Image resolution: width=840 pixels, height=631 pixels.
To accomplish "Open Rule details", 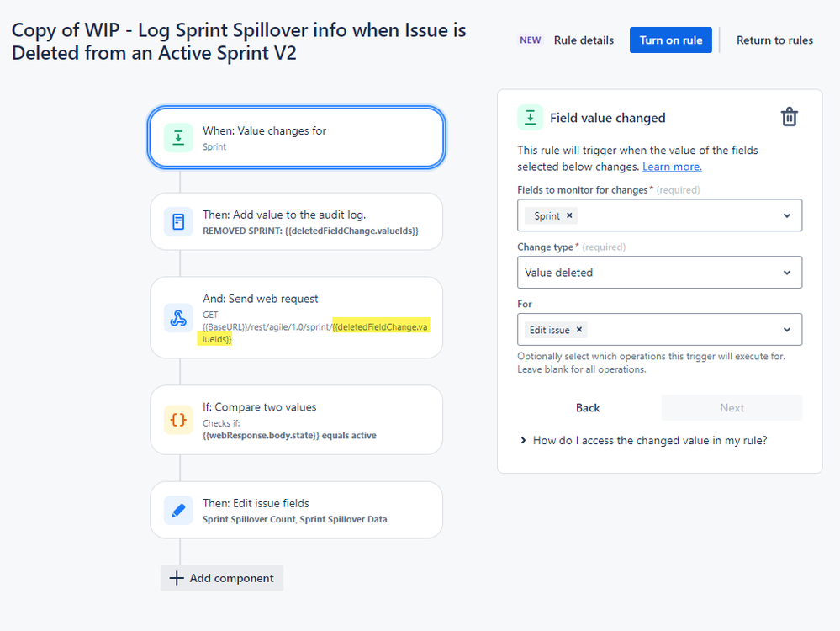I will click(584, 40).
